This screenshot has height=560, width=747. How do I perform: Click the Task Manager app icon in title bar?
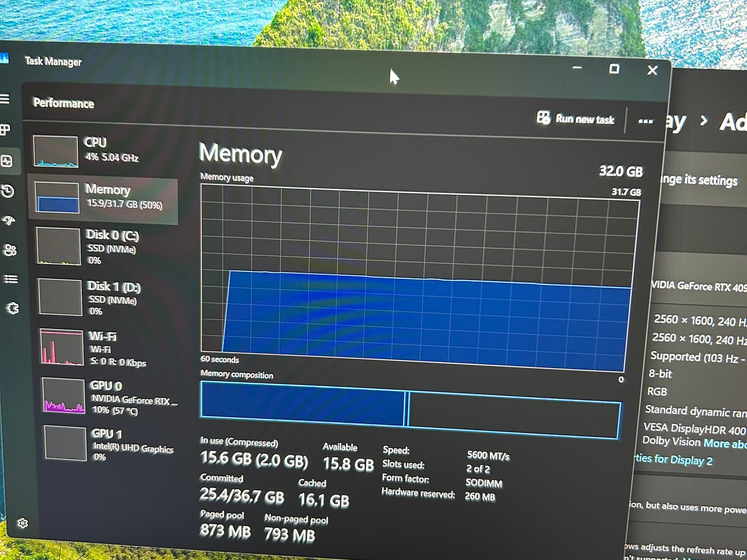(4, 58)
